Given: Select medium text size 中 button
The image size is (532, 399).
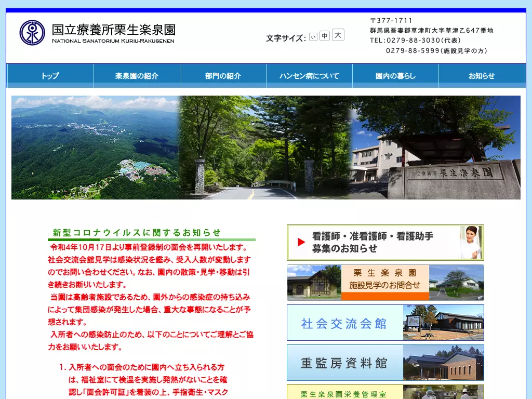Looking at the screenshot, I should (325, 36).
